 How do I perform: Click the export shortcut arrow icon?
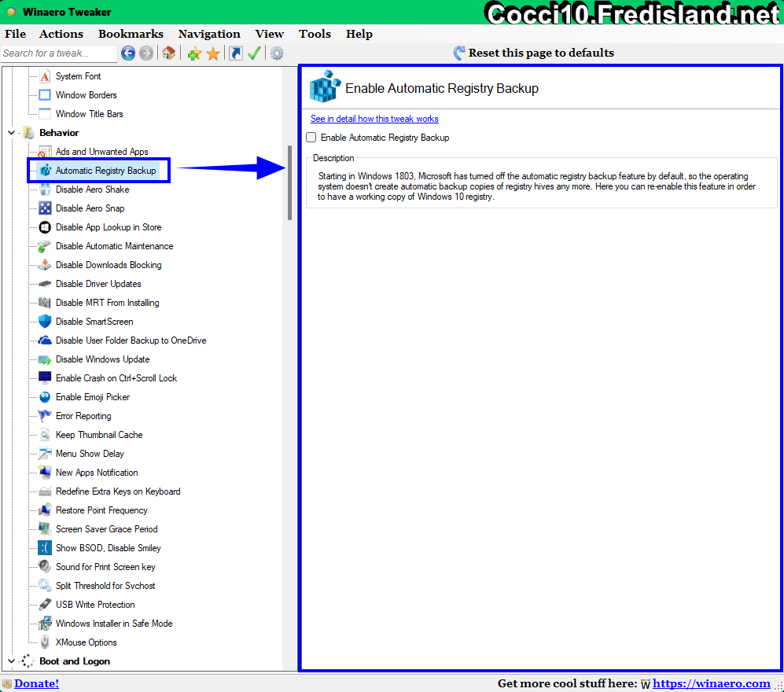click(x=235, y=53)
